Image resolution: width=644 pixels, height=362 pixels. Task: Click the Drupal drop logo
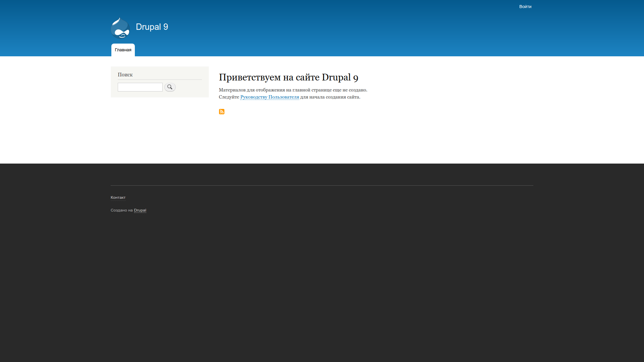coord(120,28)
